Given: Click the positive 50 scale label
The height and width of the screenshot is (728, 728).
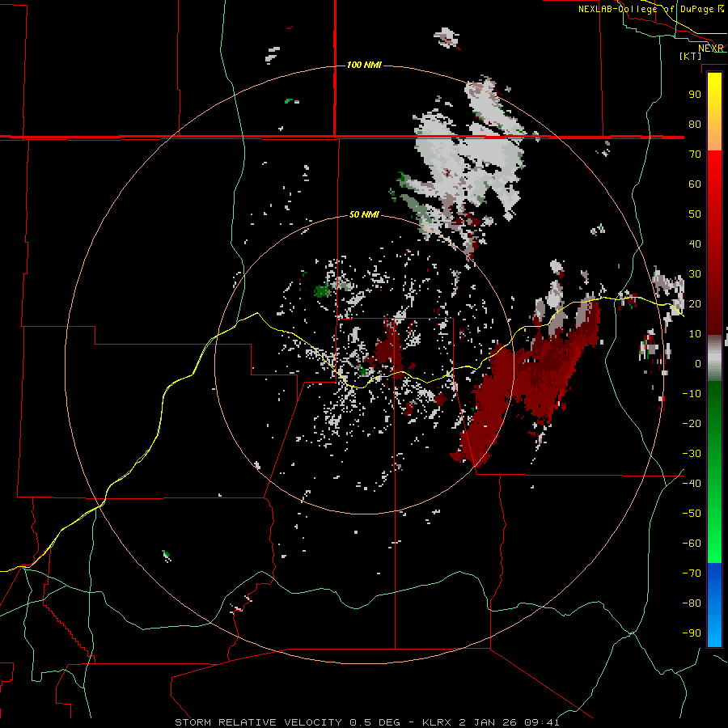Looking at the screenshot, I should (x=695, y=214).
